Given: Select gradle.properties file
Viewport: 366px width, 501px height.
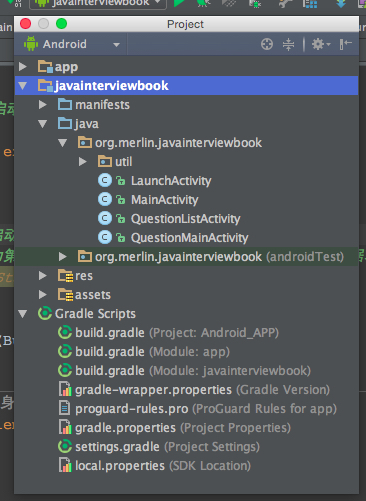Looking at the screenshot, I should coord(183,428).
